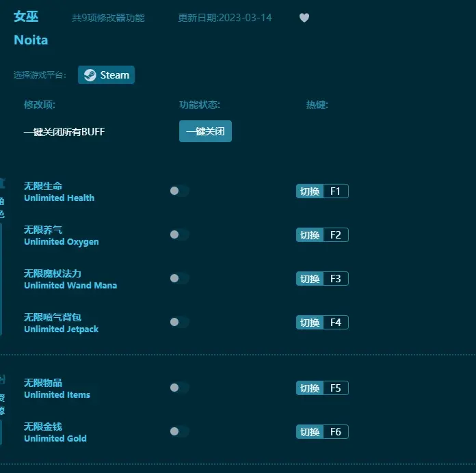Viewport: 476px width, 473px height.
Task: Click the Unlimited Gold label
Action: click(x=55, y=438)
